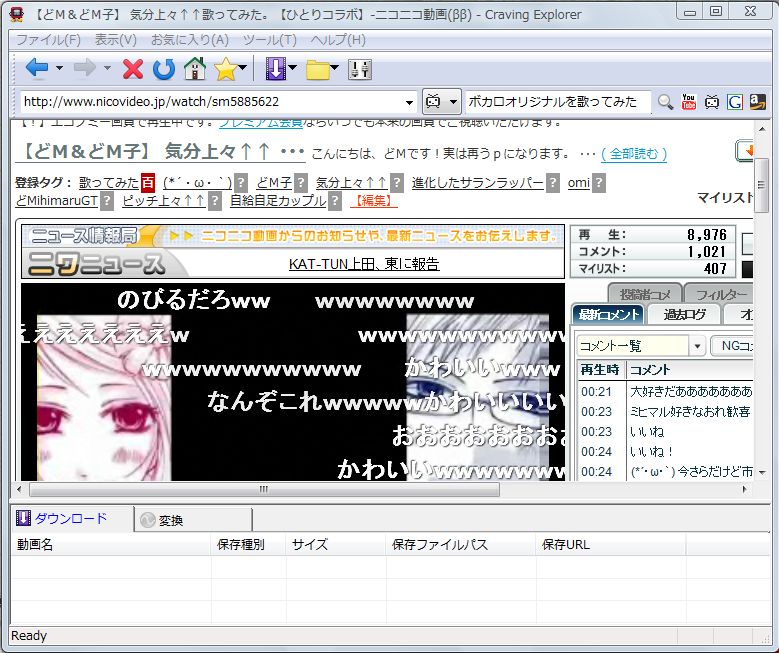Select the 最新コメント tab
The image size is (779, 653).
click(x=608, y=315)
